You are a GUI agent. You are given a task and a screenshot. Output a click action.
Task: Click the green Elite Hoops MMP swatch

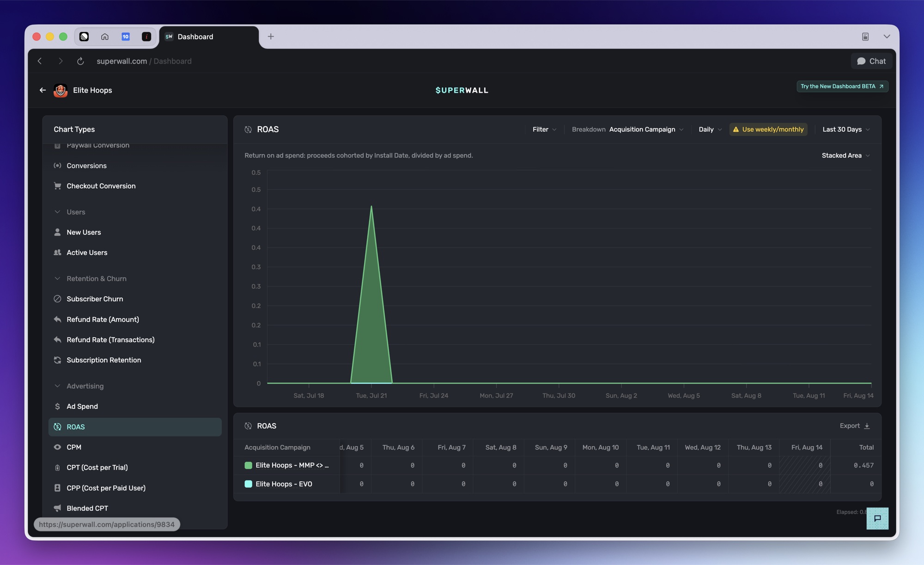(x=248, y=465)
